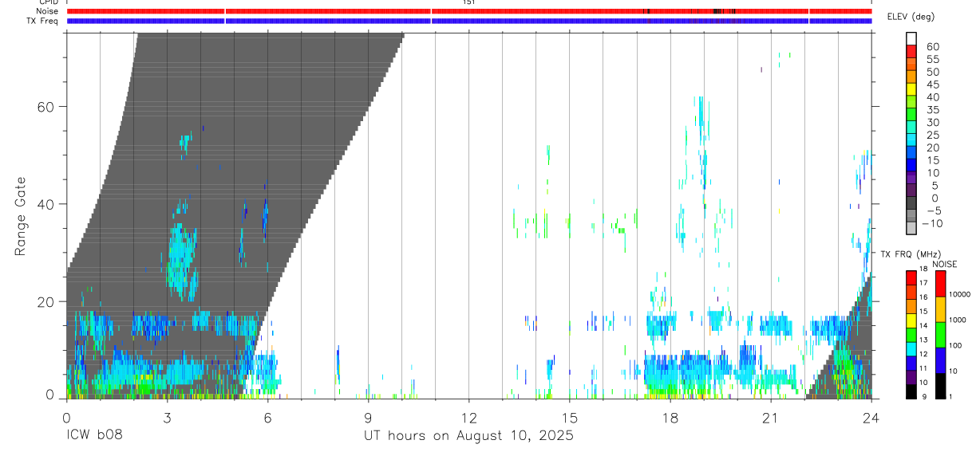Click Range Gate axis tick '60'
The width and height of the screenshot is (980, 452).
[x=45, y=107]
